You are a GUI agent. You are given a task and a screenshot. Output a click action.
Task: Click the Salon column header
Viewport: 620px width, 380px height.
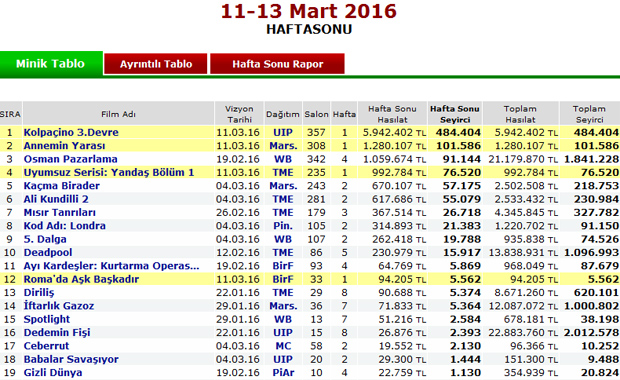pos(316,114)
